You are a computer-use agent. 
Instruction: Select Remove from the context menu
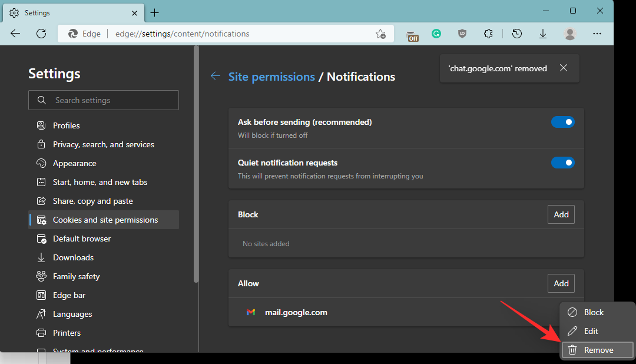(598, 350)
